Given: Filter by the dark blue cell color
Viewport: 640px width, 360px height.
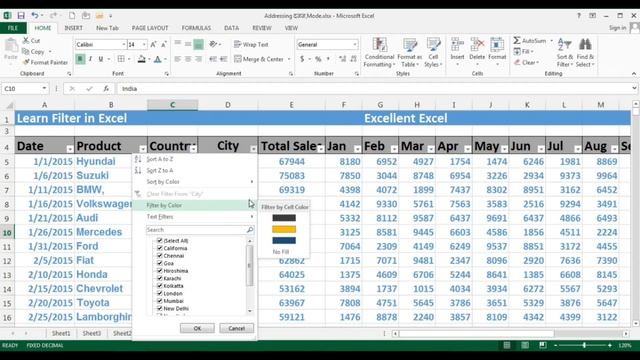Looking at the screenshot, I should click(284, 241).
